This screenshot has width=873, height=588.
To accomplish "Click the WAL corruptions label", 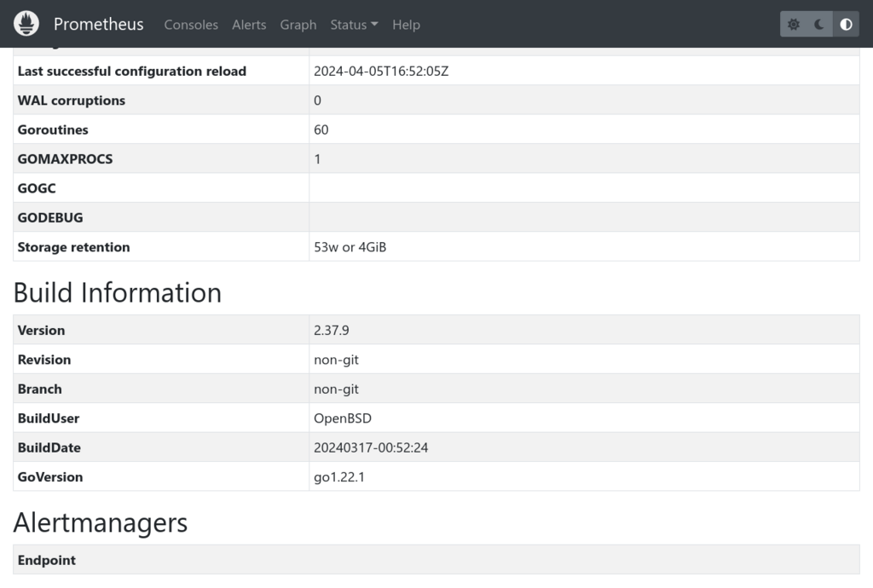I will point(72,101).
